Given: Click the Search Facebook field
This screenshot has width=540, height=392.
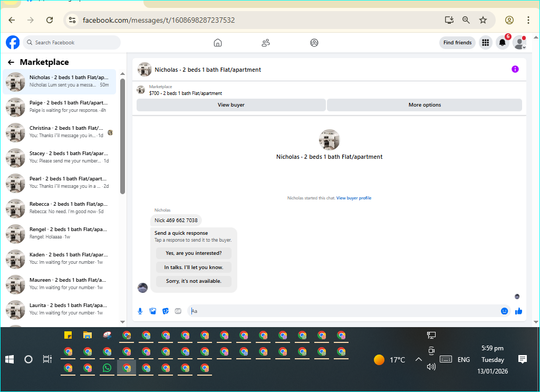Looking at the screenshot, I should [x=72, y=43].
